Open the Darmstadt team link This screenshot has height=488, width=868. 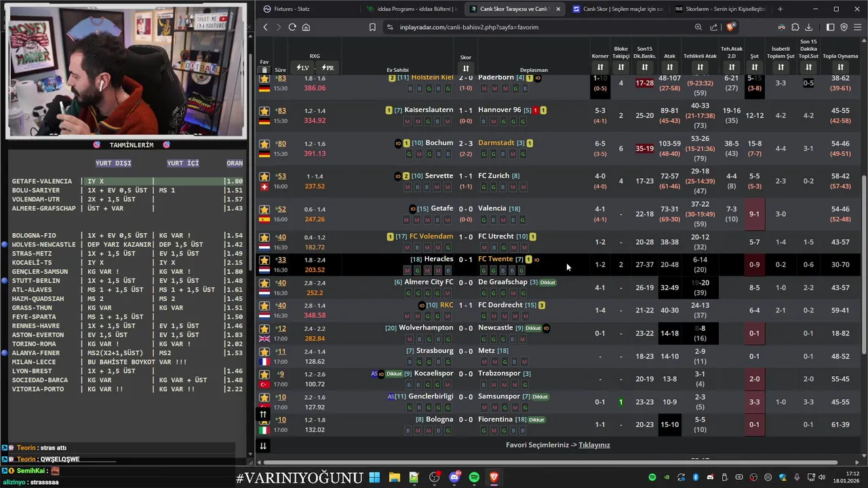[x=496, y=143]
